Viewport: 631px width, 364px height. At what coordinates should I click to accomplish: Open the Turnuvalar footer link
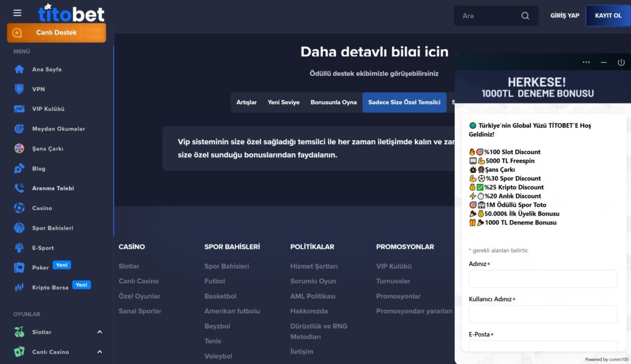pos(393,281)
